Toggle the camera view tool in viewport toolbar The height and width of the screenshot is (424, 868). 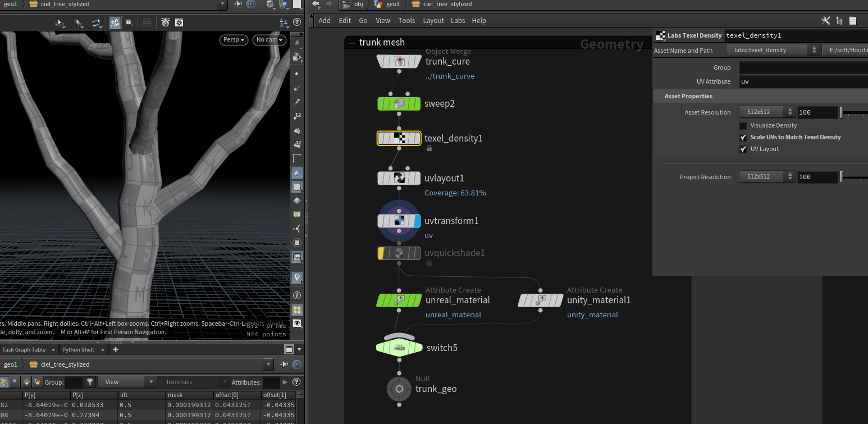[x=115, y=22]
